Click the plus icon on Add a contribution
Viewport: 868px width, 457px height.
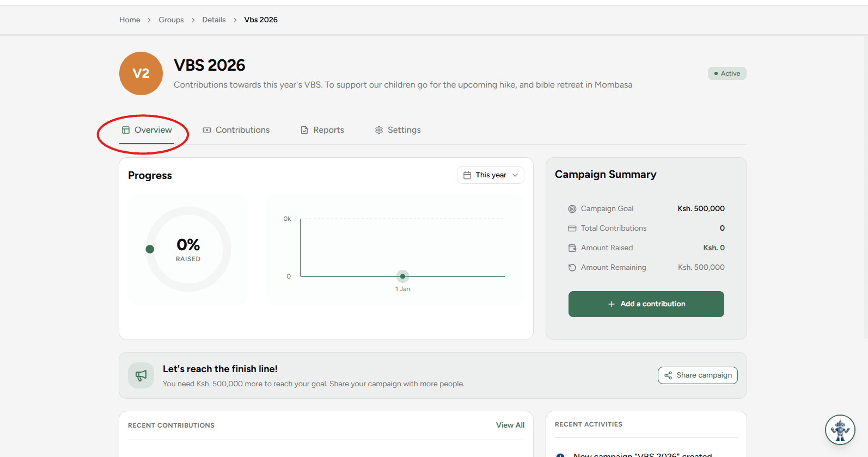pos(612,304)
